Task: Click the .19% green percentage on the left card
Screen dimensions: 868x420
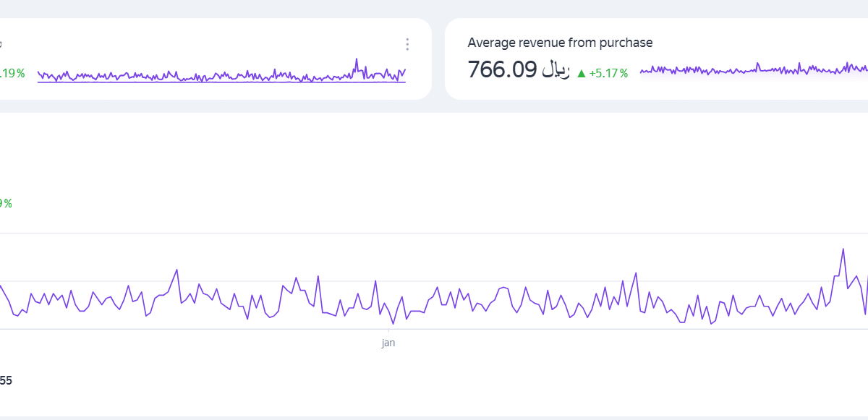Action: coord(12,73)
